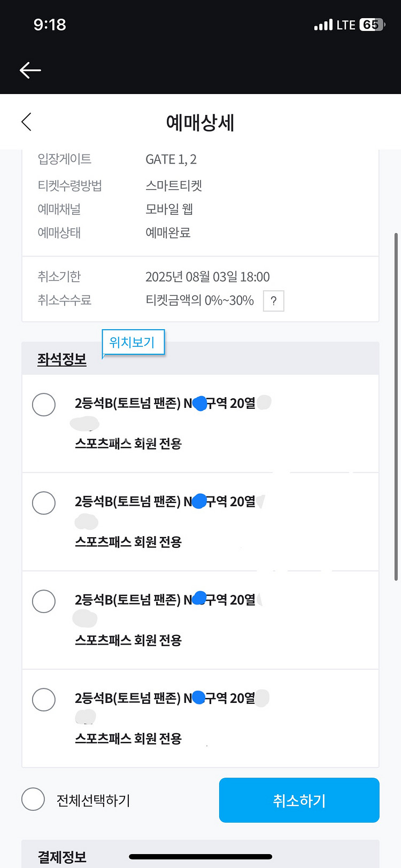This screenshot has width=401, height=868.
Task: Select the third seat's radio button
Action: click(44, 601)
